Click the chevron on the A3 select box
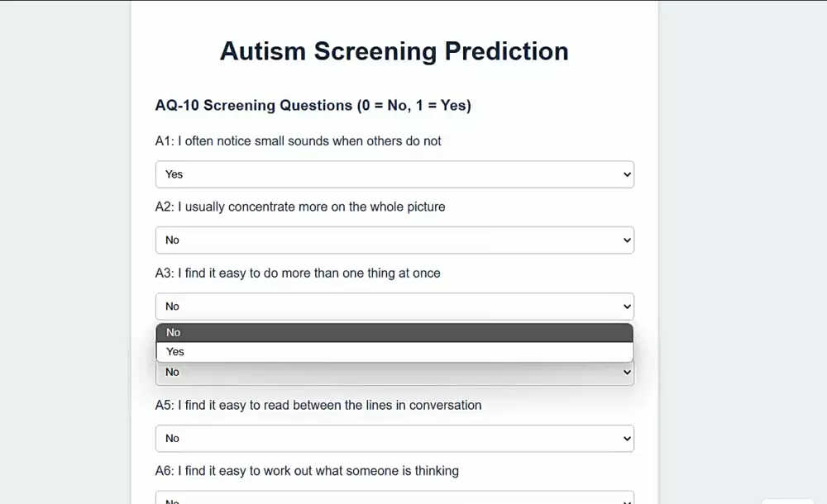This screenshot has height=504, width=827. pos(624,306)
